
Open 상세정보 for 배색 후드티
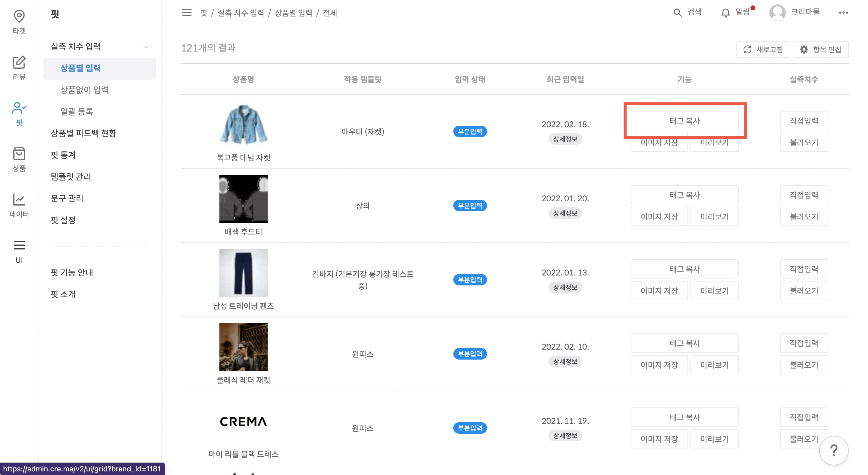(x=565, y=213)
